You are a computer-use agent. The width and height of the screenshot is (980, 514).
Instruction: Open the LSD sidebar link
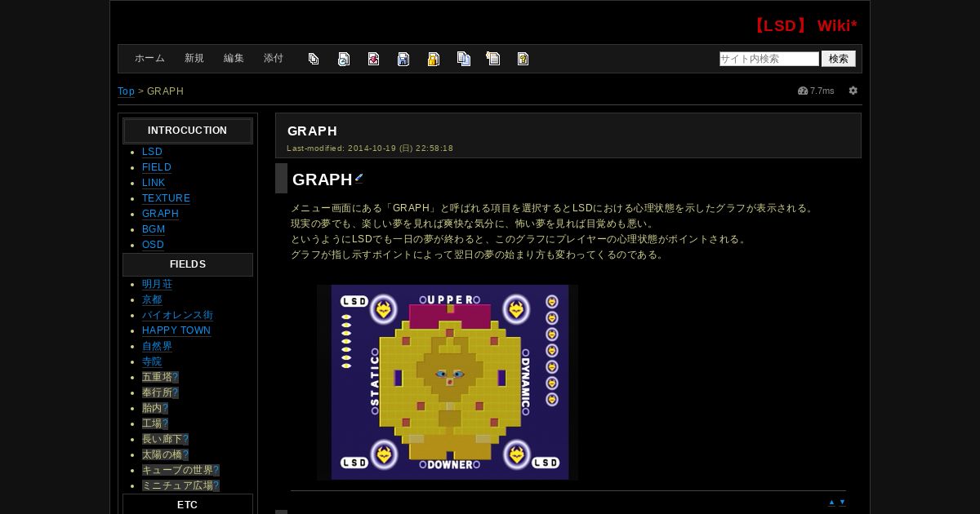[152, 152]
